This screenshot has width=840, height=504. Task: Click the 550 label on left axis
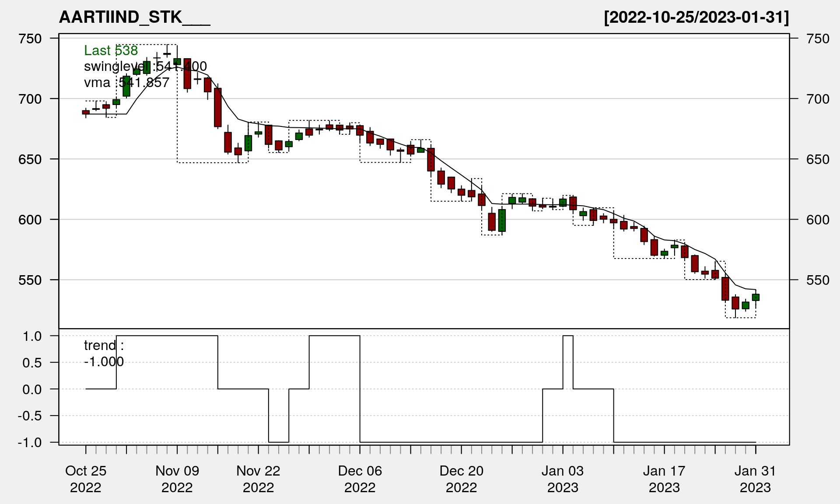coord(30,280)
